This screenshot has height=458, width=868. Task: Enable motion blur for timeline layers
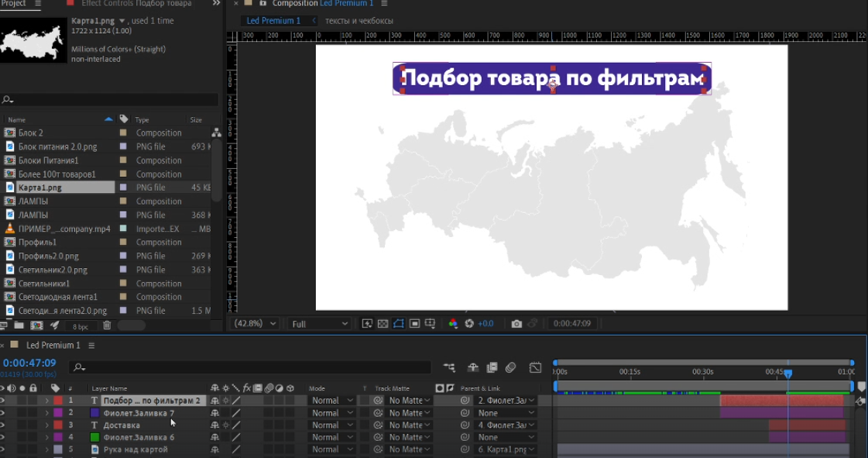(x=510, y=367)
